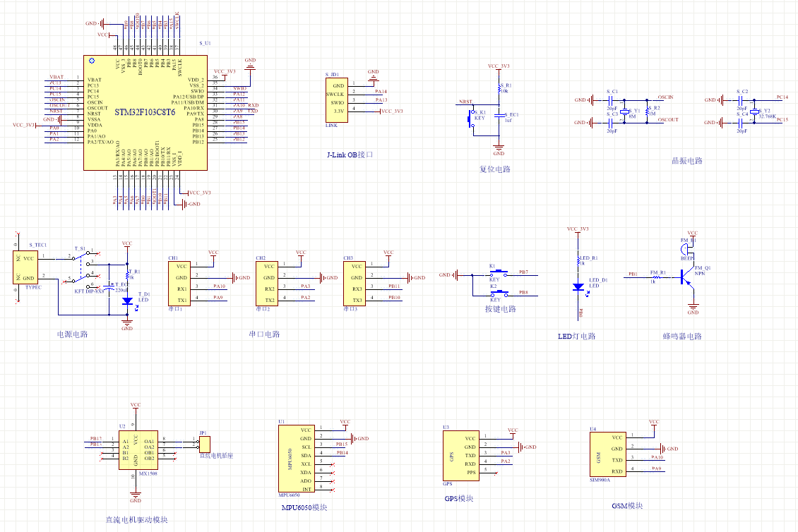Click the LED灯电路 caption

coord(577,336)
